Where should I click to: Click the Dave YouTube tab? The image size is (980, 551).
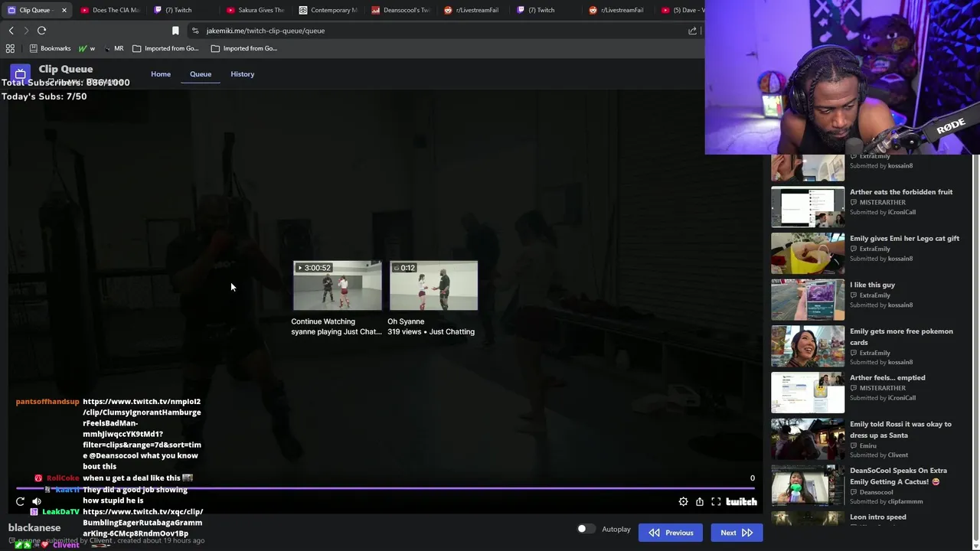coord(681,10)
